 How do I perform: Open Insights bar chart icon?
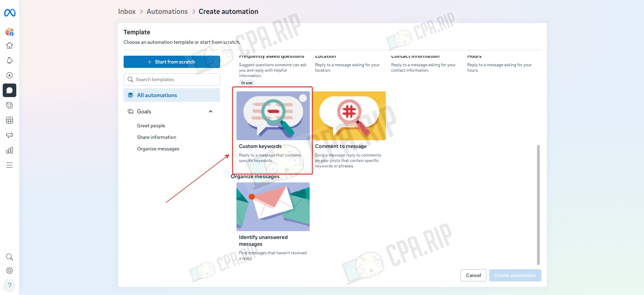pos(10,150)
